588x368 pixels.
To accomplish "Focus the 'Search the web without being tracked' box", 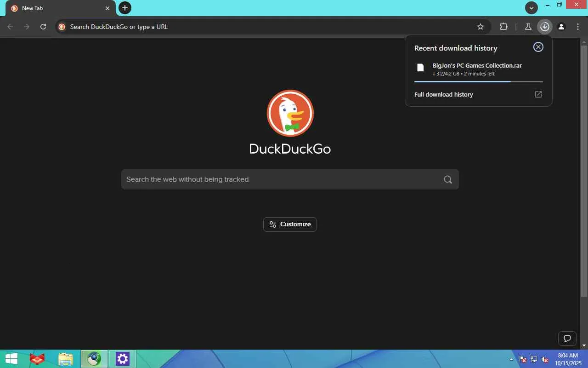I will point(290,179).
